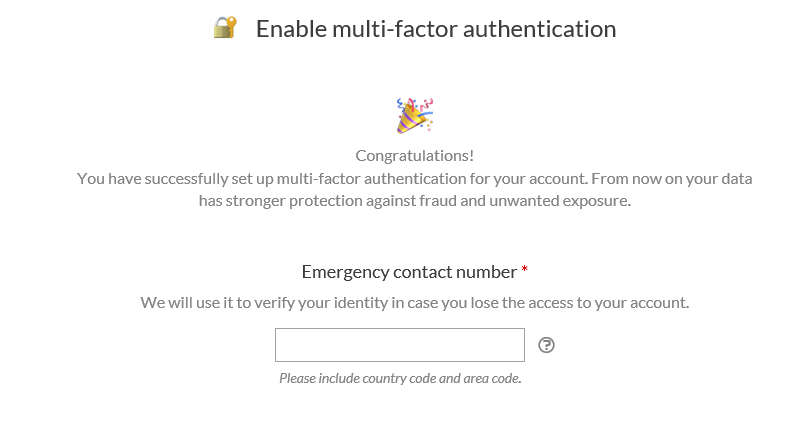Open the question mark help icon

point(547,345)
